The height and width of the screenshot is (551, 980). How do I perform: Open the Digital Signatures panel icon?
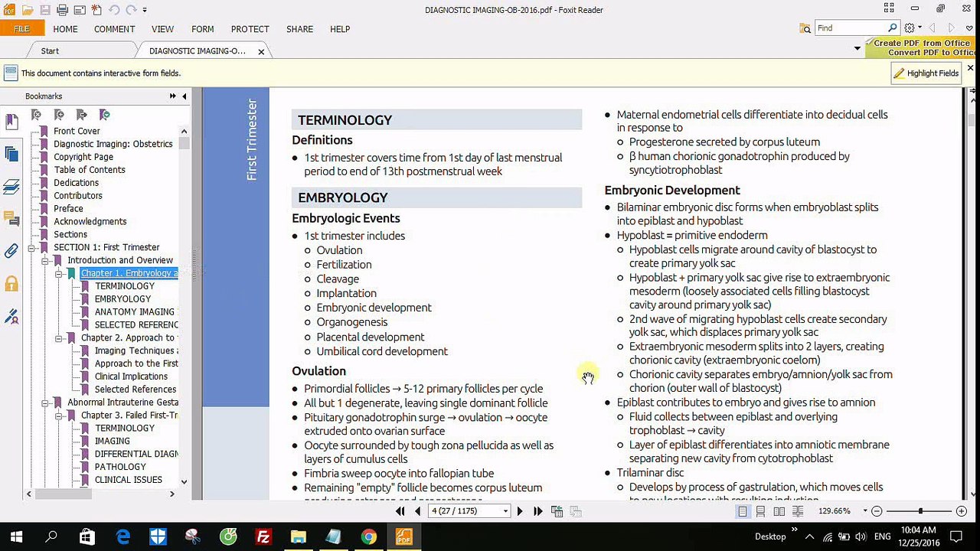11,316
